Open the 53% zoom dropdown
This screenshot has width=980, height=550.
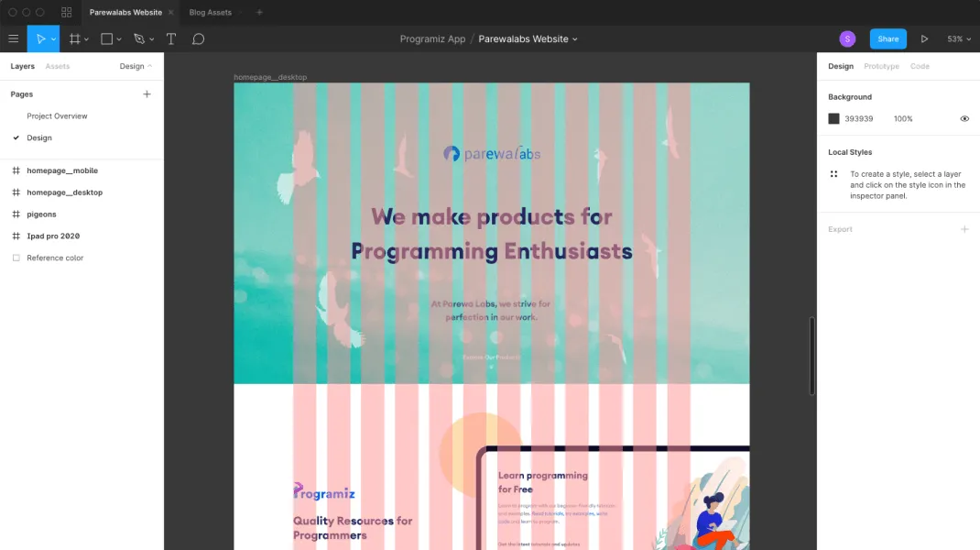pos(959,38)
